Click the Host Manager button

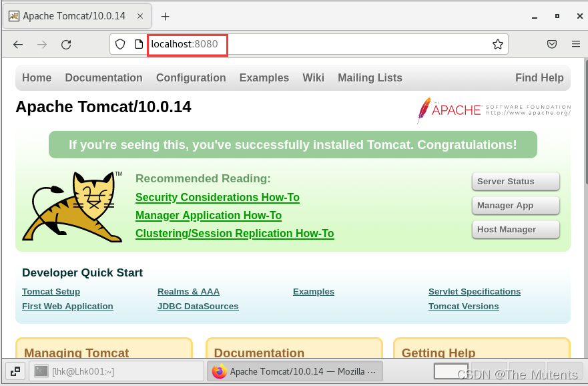[516, 230]
